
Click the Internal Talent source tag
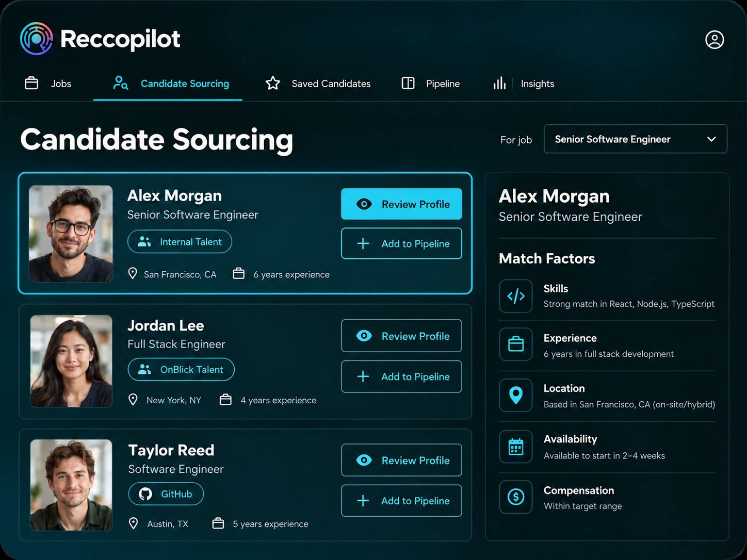(x=180, y=241)
